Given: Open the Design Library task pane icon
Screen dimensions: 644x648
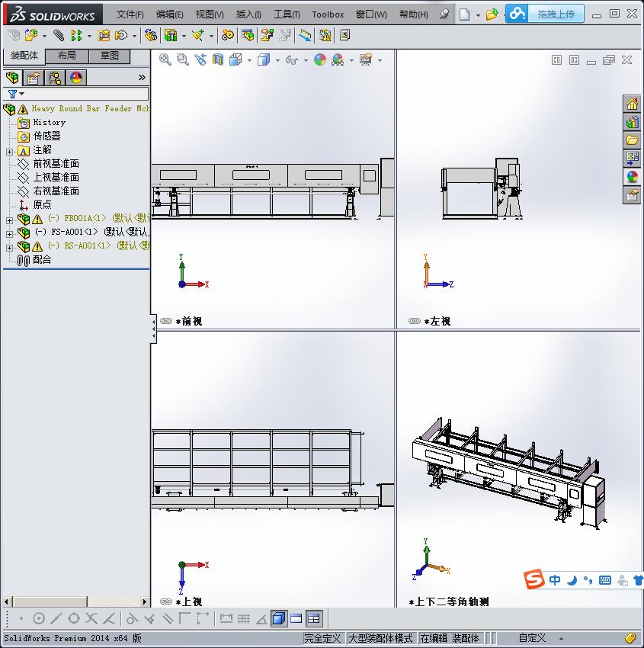Looking at the screenshot, I should point(632,122).
